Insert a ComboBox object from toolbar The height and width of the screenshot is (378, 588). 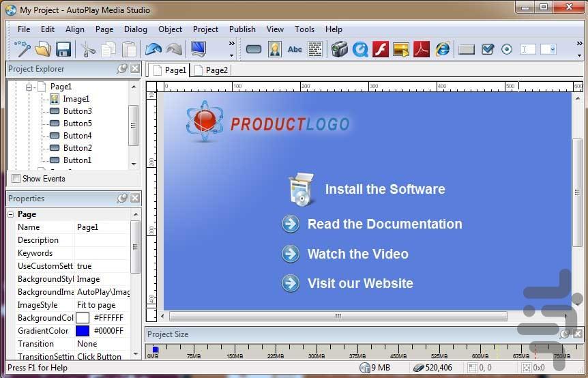(548, 49)
